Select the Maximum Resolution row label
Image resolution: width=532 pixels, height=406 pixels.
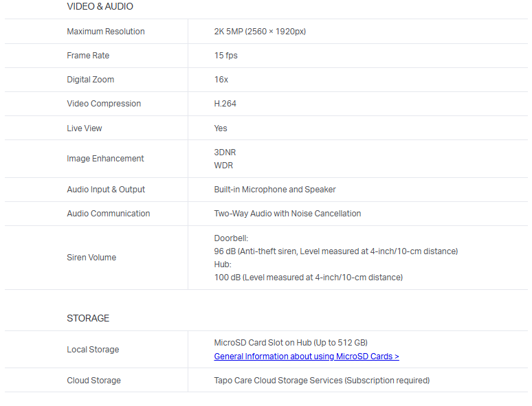[106, 32]
